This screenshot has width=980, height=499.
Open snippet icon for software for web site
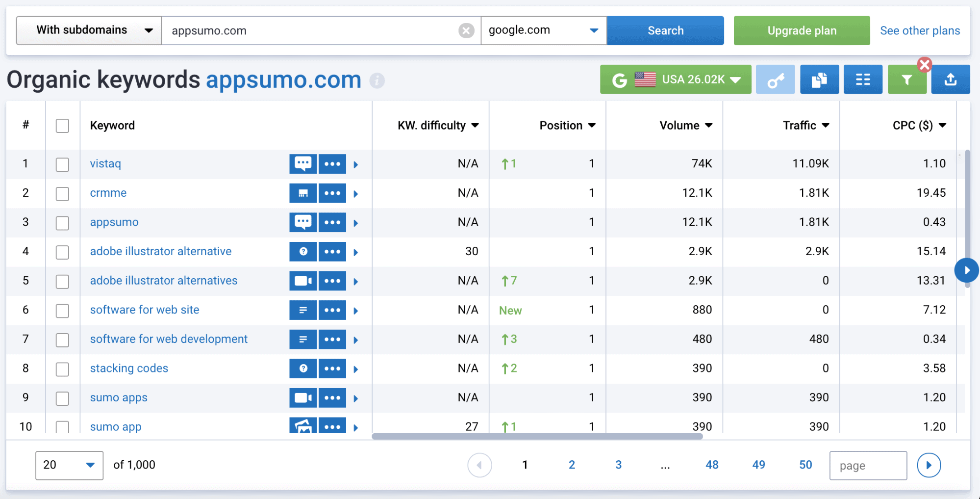[303, 310]
